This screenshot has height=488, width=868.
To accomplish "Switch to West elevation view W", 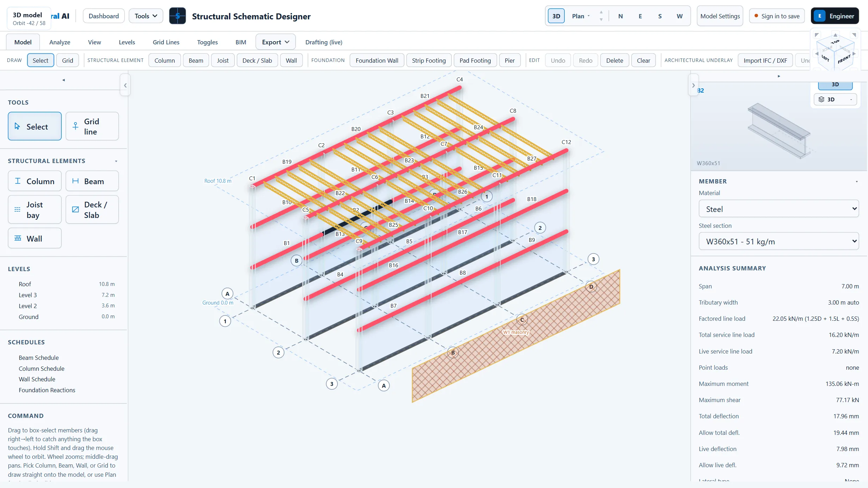I will pos(680,16).
